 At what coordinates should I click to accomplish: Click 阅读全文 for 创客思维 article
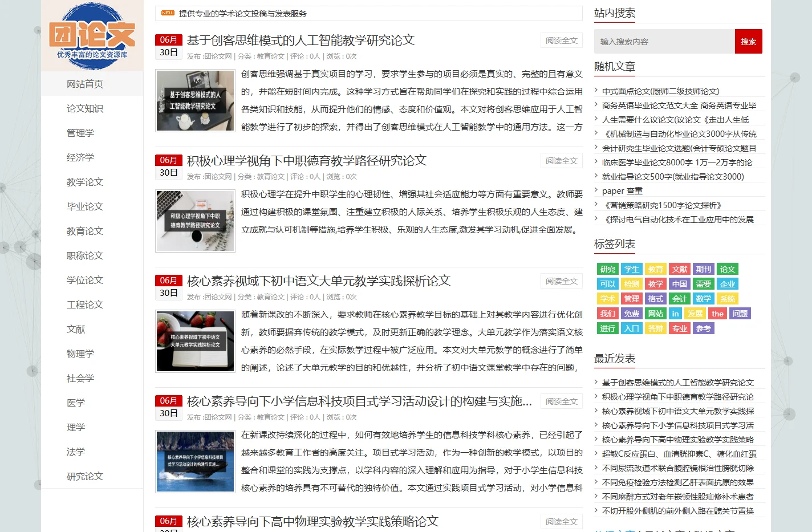pos(562,40)
